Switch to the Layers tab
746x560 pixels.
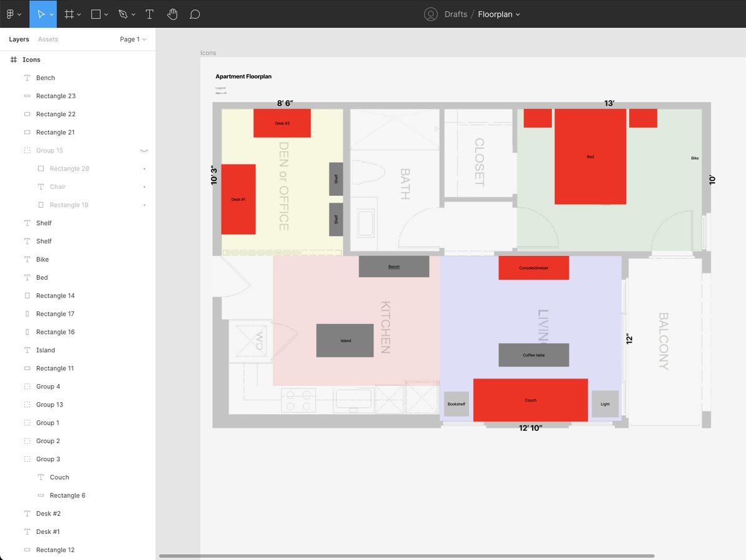pos(18,39)
